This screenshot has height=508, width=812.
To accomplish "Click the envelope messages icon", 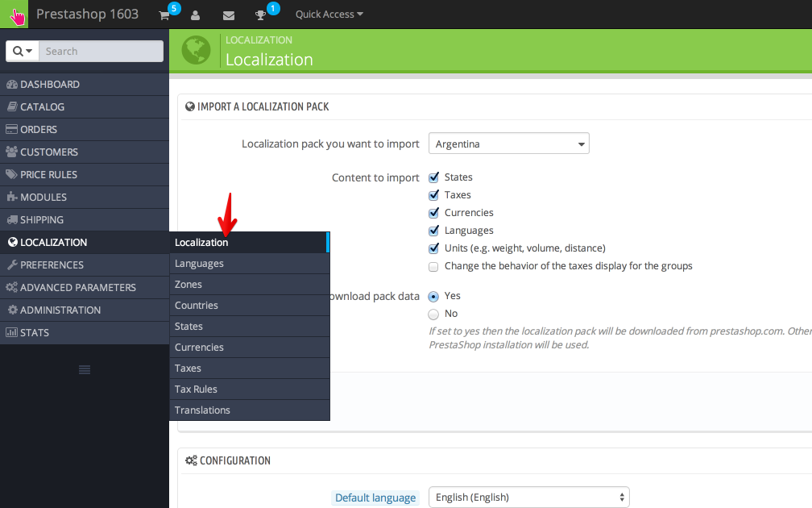I will click(x=229, y=15).
